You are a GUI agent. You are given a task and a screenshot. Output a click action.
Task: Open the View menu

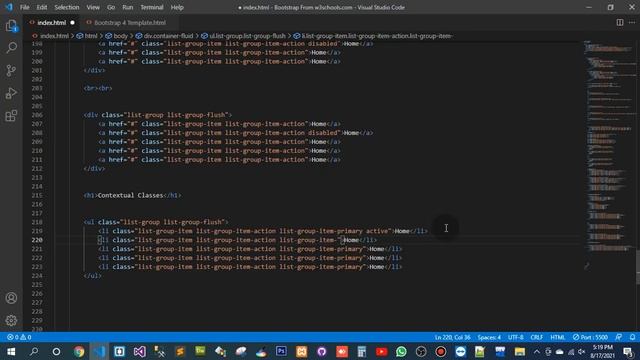pos(93,7)
